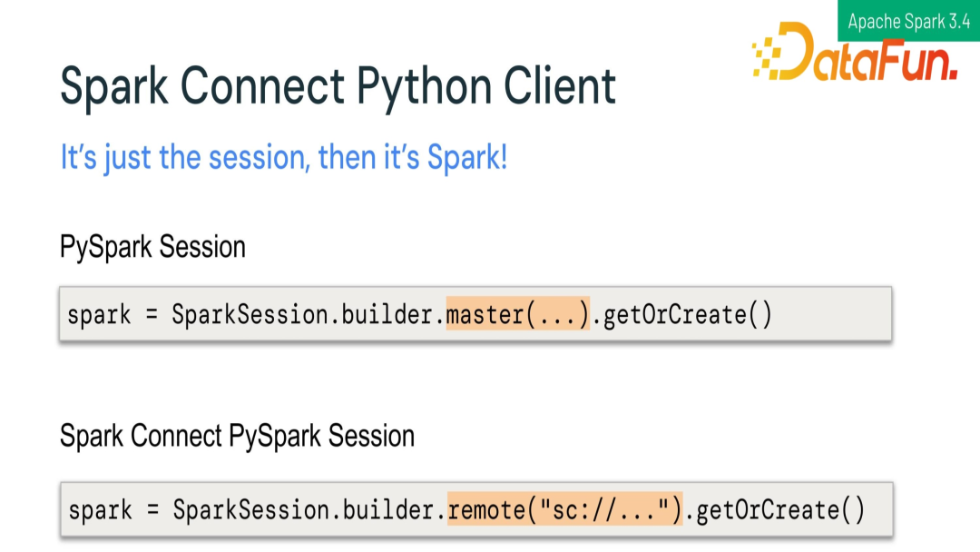Click the blue subtitle about the session
Screen dimensions: 980x552
[283, 158]
